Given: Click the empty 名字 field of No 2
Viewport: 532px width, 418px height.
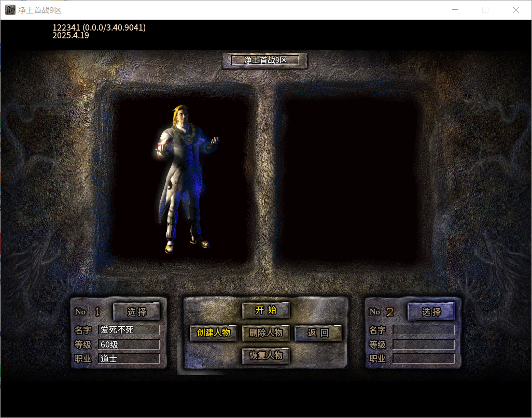Looking at the screenshot, I should 424,330.
